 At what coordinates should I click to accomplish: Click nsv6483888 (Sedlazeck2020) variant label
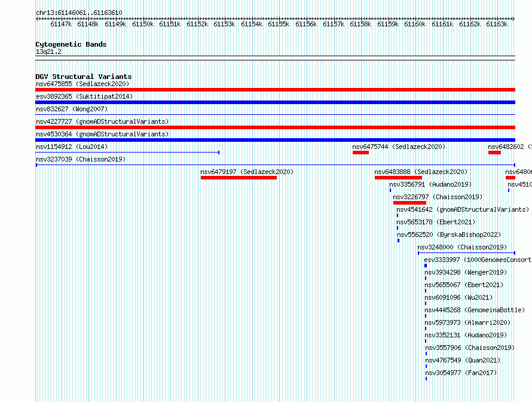(x=421, y=172)
